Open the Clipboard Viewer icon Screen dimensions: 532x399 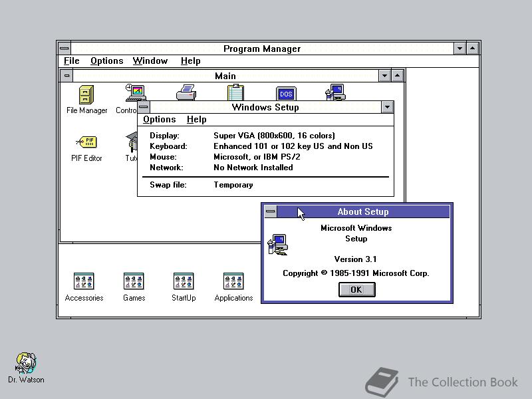click(x=235, y=92)
